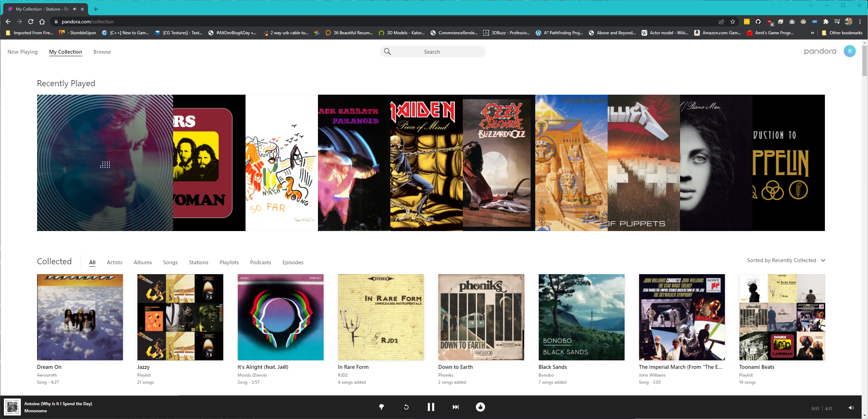Image resolution: width=868 pixels, height=419 pixels.
Task: Go forward in browser history
Action: [19, 22]
